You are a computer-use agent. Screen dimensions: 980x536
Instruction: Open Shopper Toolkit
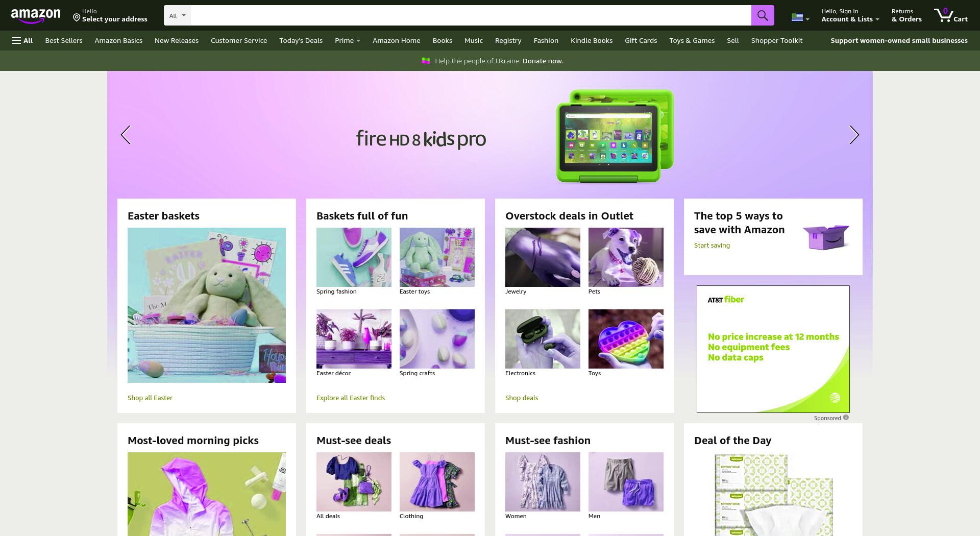point(777,40)
